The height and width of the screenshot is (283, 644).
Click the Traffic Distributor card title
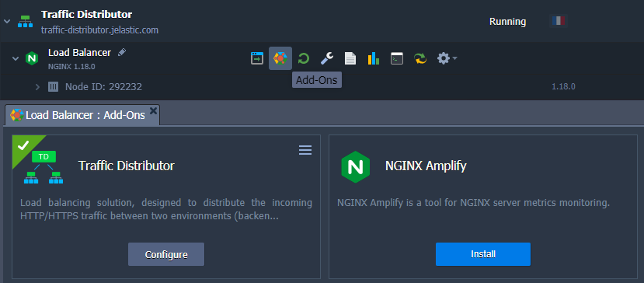coord(127,166)
